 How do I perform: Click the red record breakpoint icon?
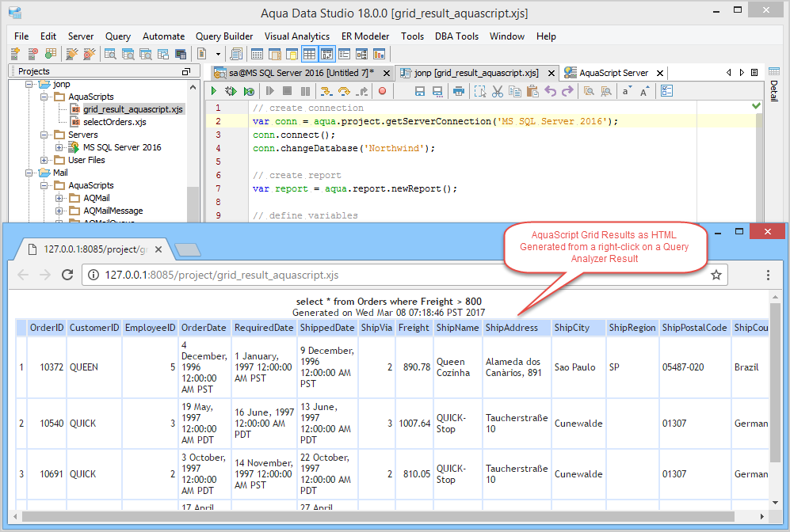382,91
